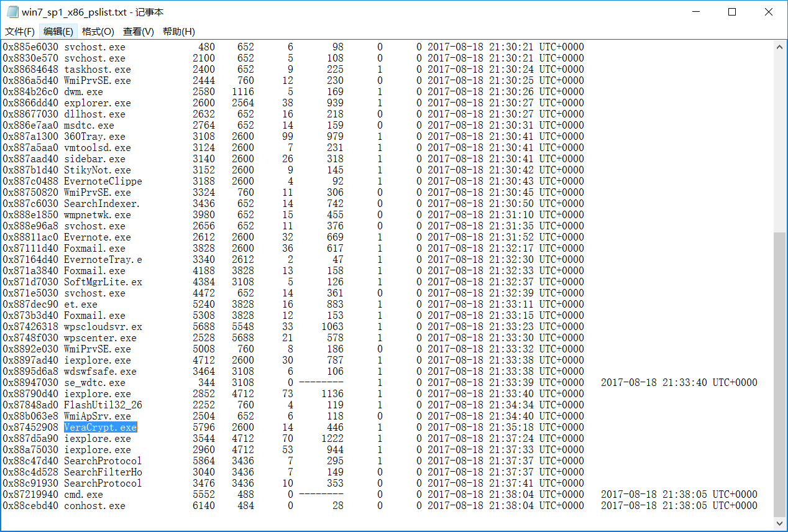Click the Notepad icon in title bar
The width and height of the screenshot is (788, 532).
[12, 12]
